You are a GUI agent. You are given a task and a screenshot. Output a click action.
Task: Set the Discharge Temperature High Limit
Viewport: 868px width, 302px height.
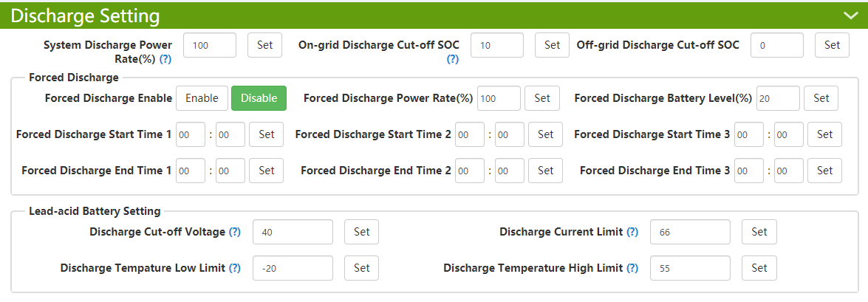[759, 268]
